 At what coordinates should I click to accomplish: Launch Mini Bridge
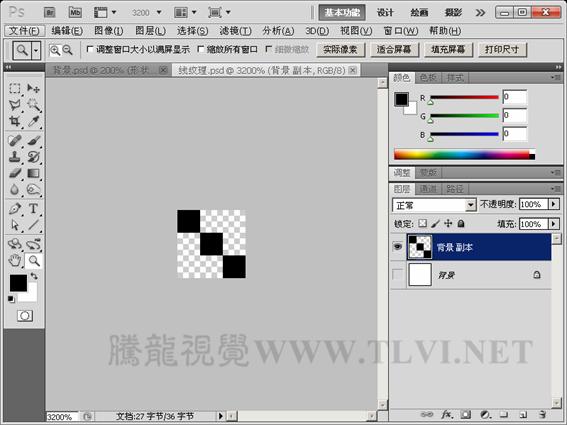pyautogui.click(x=75, y=13)
